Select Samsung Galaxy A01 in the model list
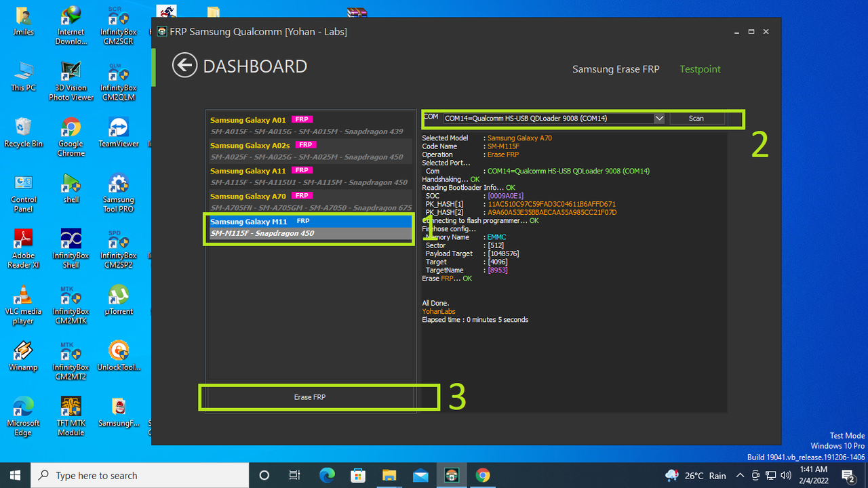Viewport: 868px width, 488px height. click(x=311, y=125)
